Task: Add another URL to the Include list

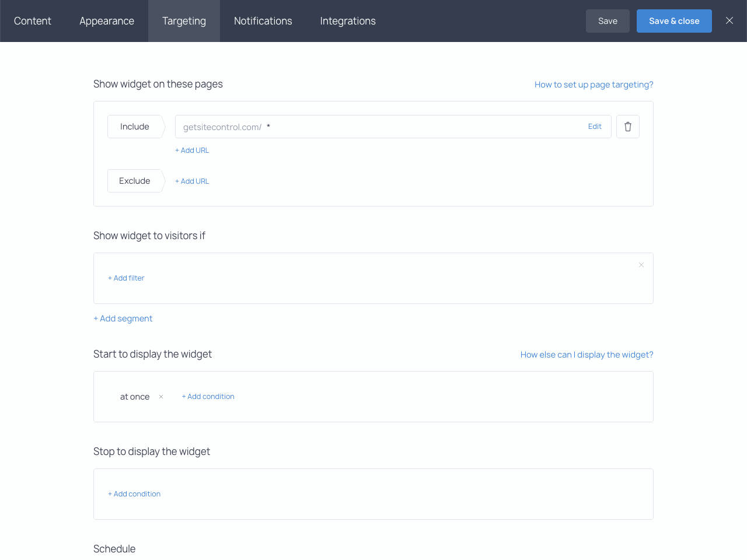Action: click(192, 150)
